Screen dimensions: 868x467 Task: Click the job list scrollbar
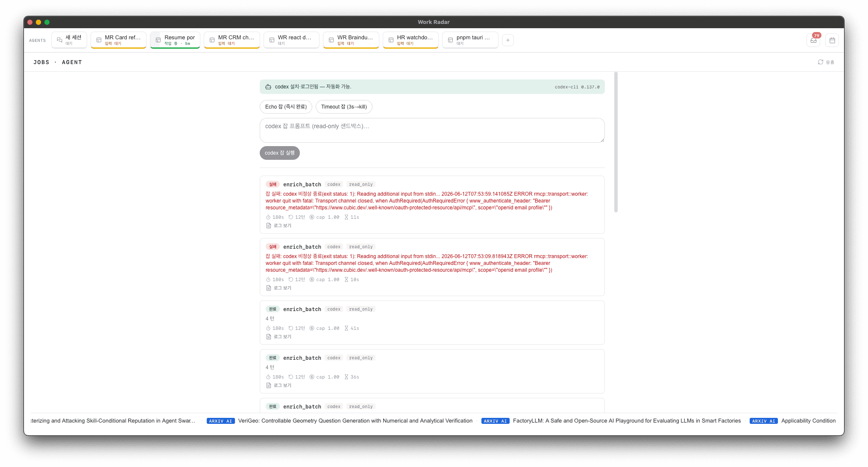(x=616, y=142)
